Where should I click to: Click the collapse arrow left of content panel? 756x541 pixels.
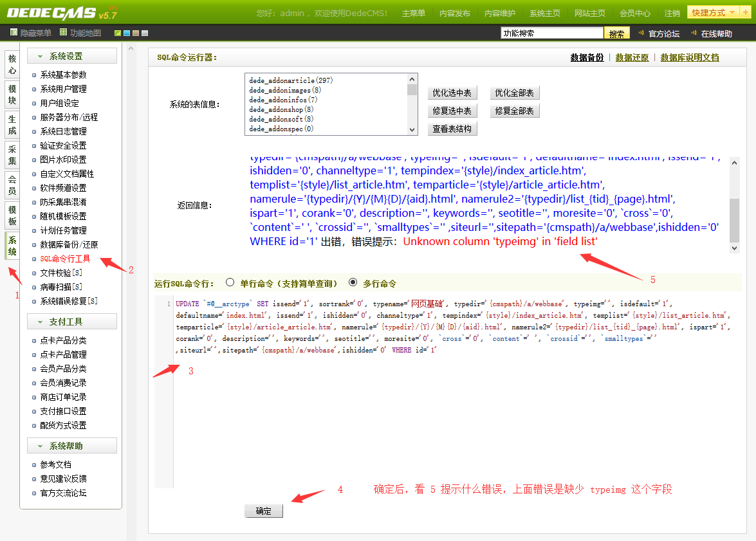point(131,48)
